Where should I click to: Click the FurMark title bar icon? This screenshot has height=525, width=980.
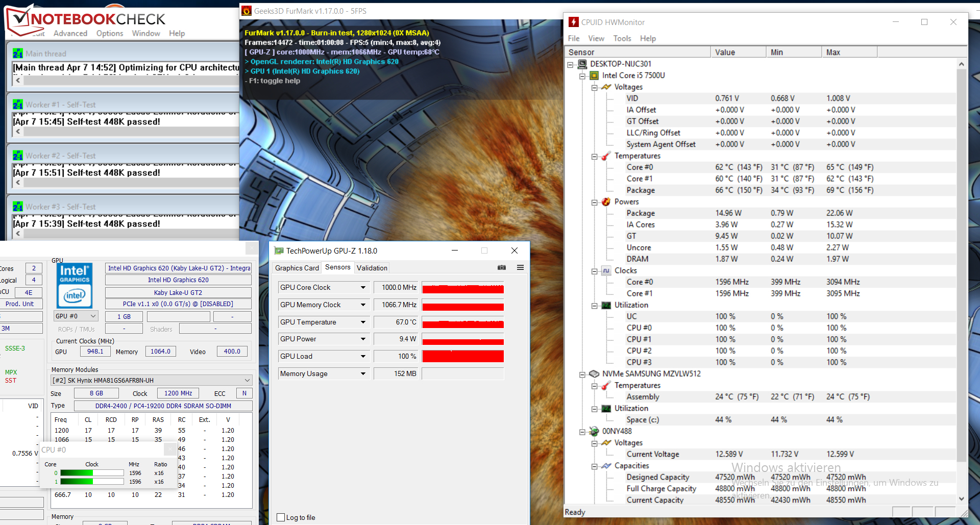point(247,11)
